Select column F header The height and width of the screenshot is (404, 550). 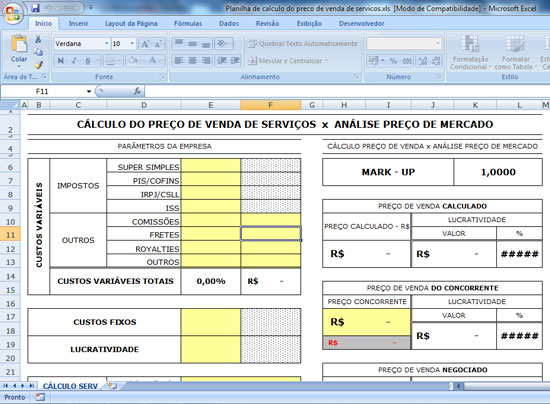click(270, 105)
